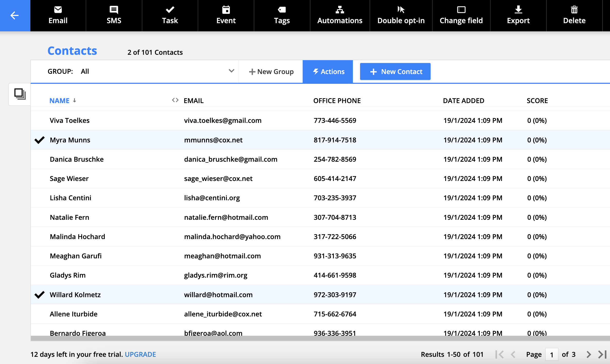Go back using the blue arrow button
The width and height of the screenshot is (610, 364).
(15, 15)
